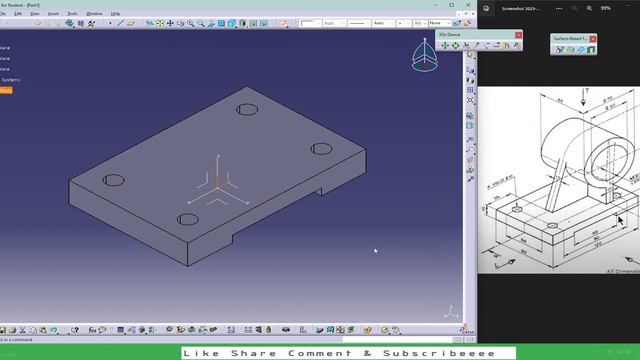This screenshot has width=640, height=360.
Task: Open the Window menu
Action: click(94, 13)
